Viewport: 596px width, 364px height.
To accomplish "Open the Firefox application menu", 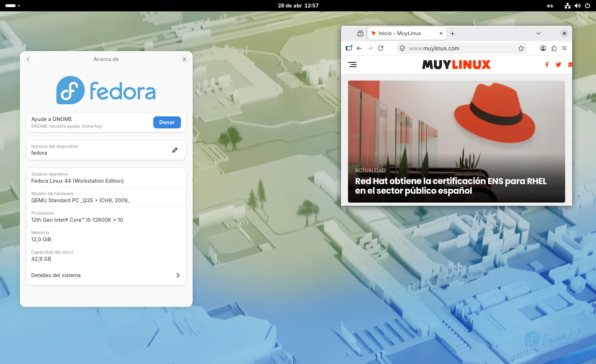I will point(565,48).
